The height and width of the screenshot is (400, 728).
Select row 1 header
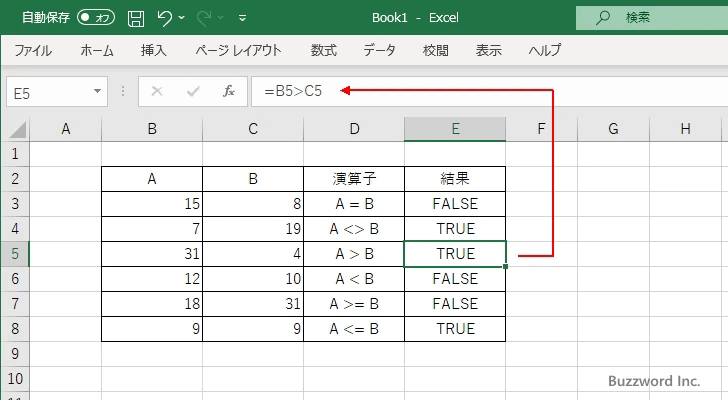[x=15, y=154]
